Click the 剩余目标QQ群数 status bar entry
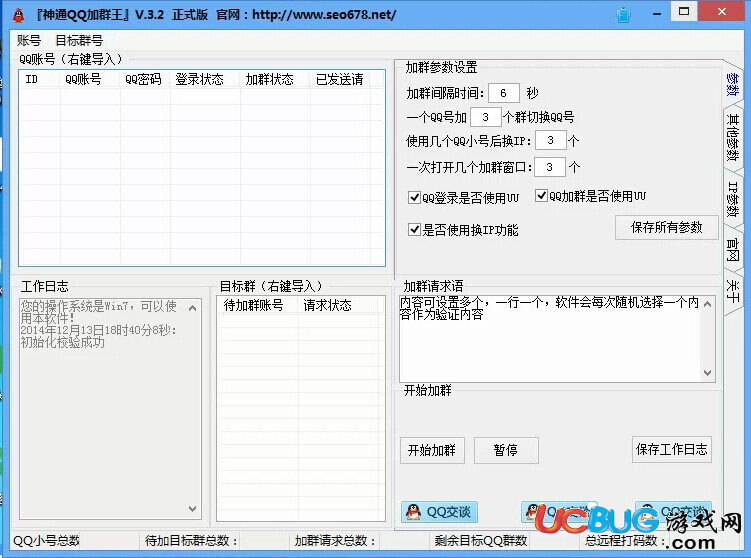The height and width of the screenshot is (558, 751). click(481, 541)
